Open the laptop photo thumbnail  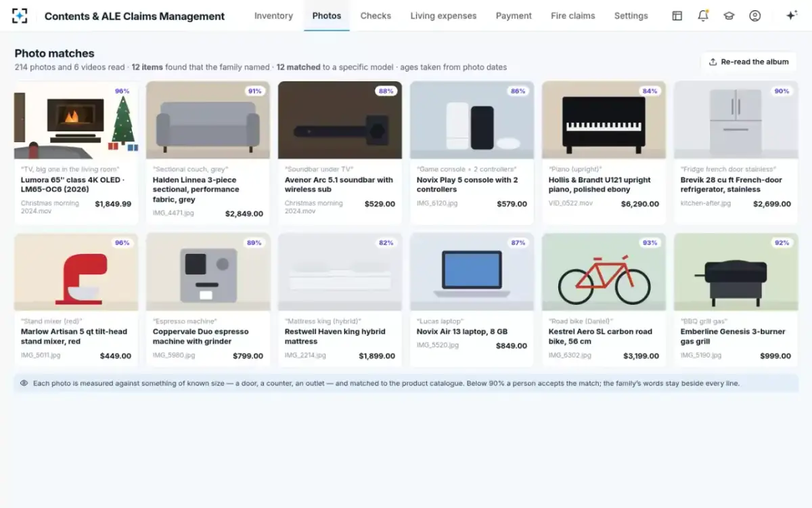coord(472,272)
